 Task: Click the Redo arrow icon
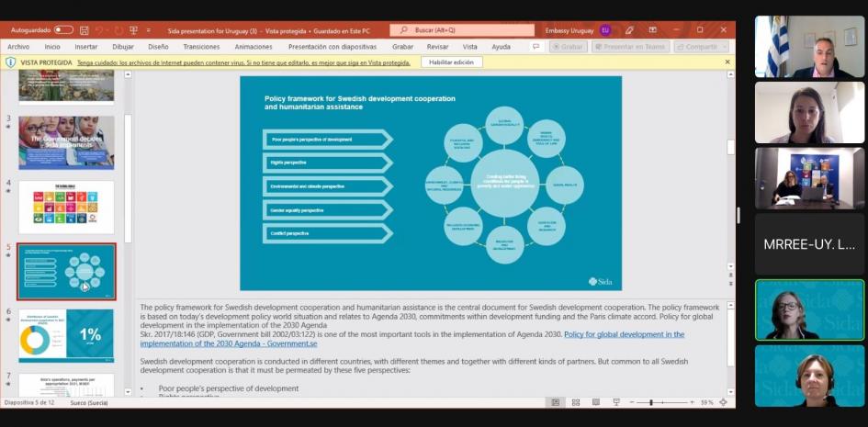118,30
